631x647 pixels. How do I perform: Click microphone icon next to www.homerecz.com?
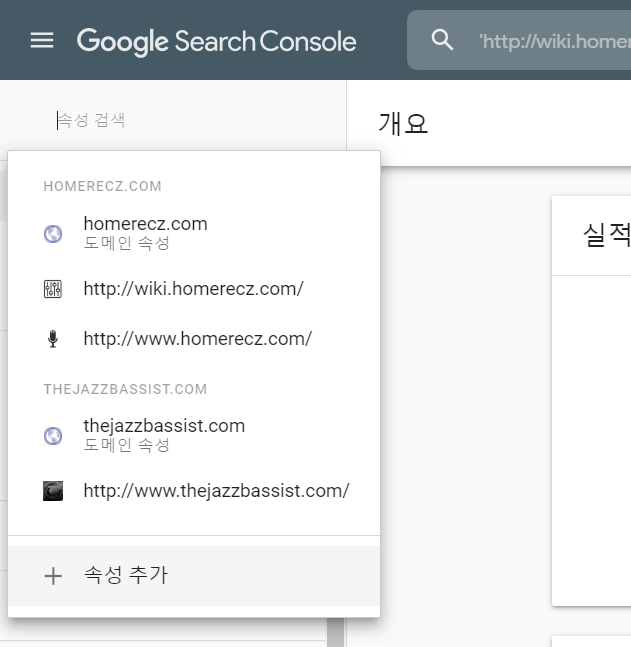click(x=53, y=339)
